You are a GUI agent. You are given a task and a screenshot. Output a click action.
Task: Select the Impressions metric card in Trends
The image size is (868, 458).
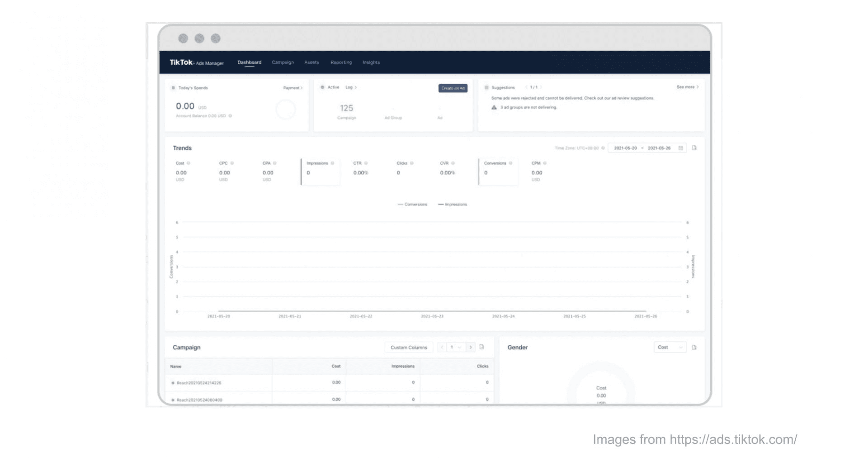[320, 172]
